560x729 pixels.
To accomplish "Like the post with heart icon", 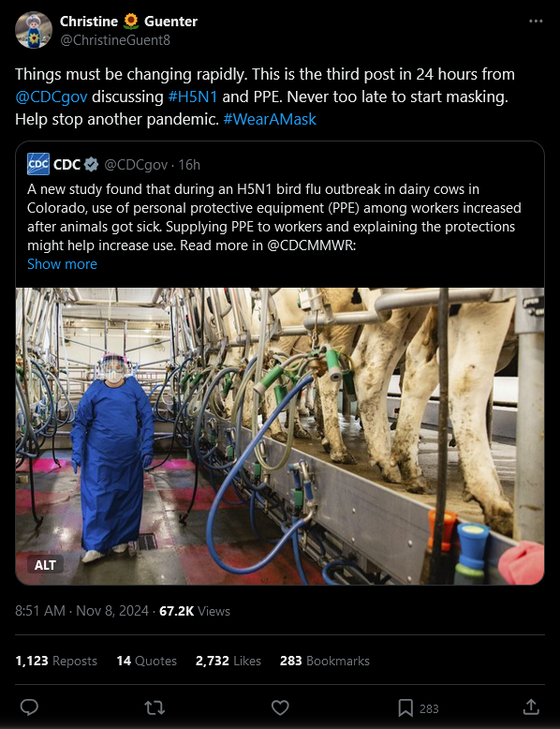I will pos(280,707).
